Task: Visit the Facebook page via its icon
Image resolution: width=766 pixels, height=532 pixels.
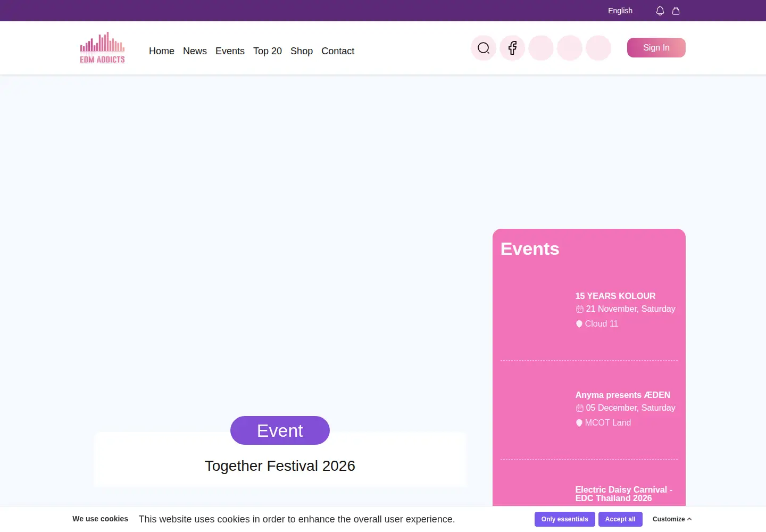Action: (x=512, y=48)
